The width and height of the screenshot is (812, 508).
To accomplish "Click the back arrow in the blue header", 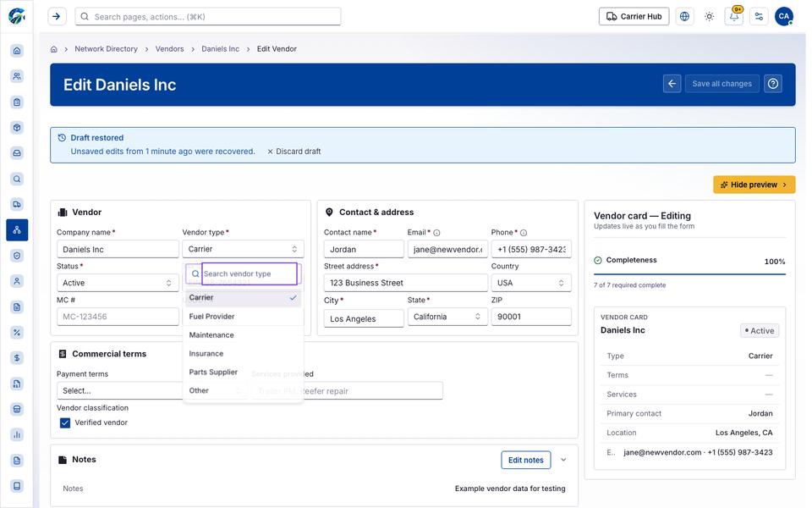I will 672,84.
